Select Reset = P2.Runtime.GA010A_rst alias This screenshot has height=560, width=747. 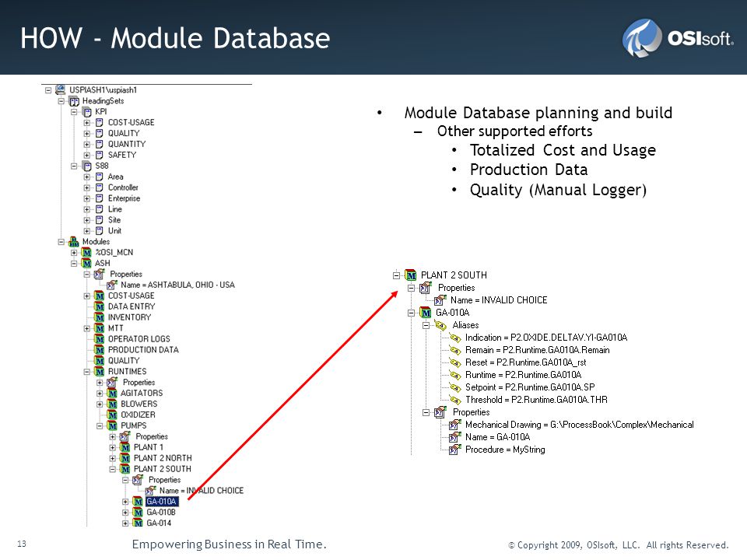click(526, 362)
